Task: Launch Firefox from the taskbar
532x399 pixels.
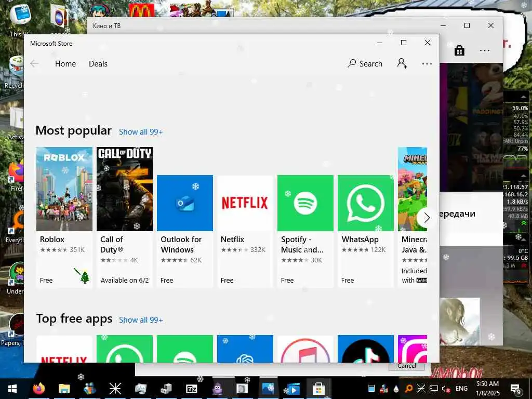Action: (38, 389)
